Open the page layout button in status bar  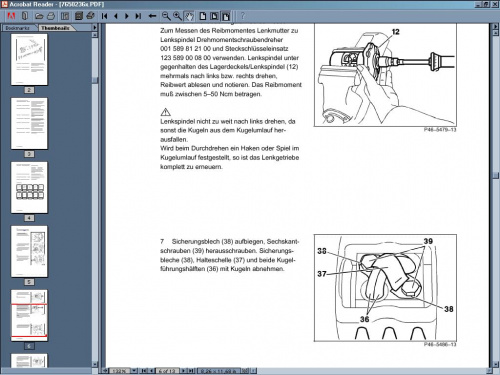pyautogui.click(x=246, y=371)
